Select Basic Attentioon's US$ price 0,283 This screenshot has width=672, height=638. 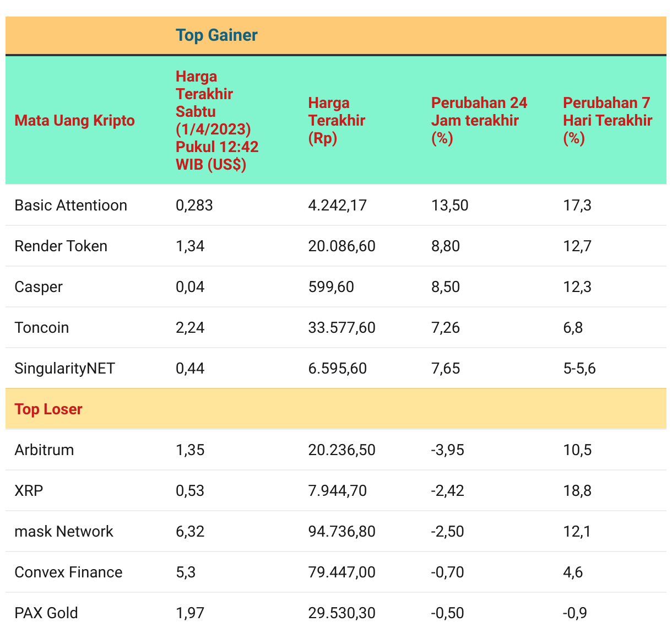(x=194, y=206)
